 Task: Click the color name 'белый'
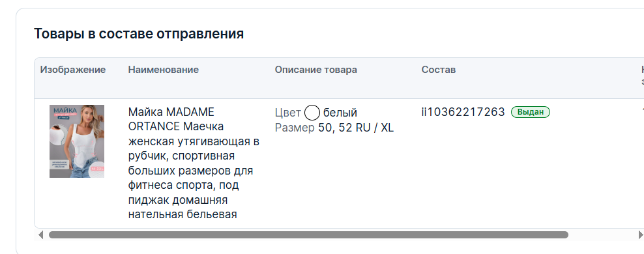click(x=340, y=113)
